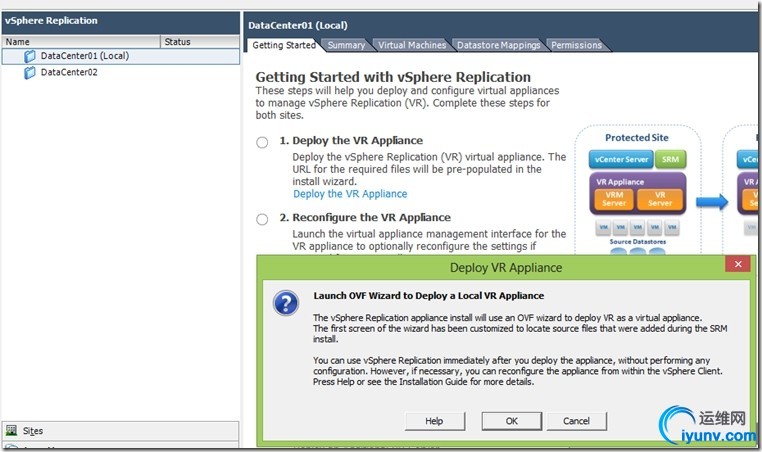Open the Datastore Mappings tab

coord(498,45)
